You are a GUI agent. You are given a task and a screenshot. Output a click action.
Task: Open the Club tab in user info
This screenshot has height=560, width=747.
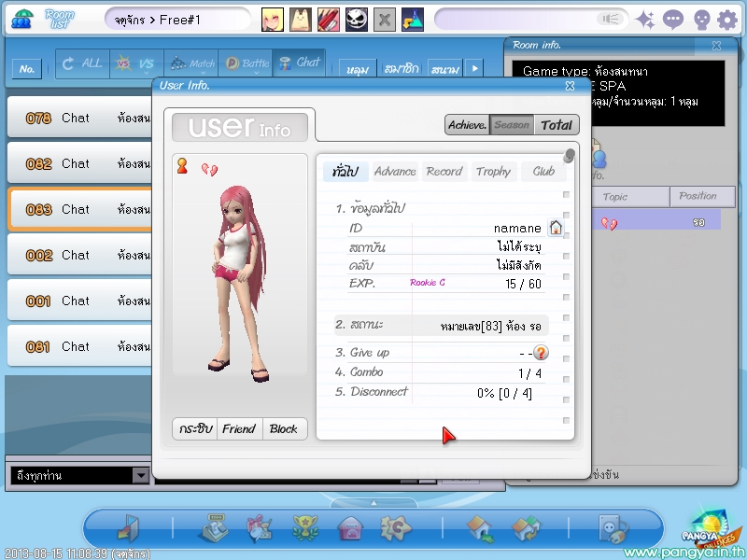pos(543,172)
